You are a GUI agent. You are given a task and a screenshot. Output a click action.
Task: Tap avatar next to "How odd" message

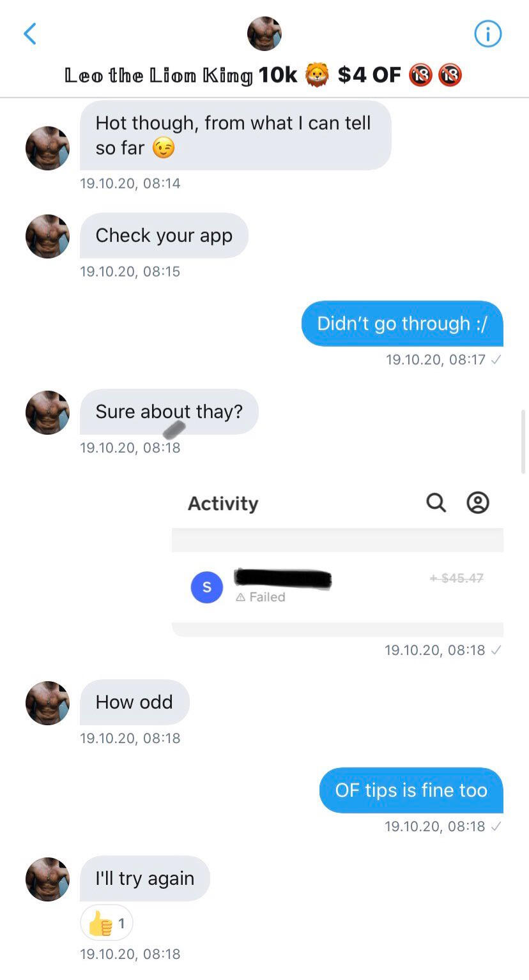tap(47, 703)
